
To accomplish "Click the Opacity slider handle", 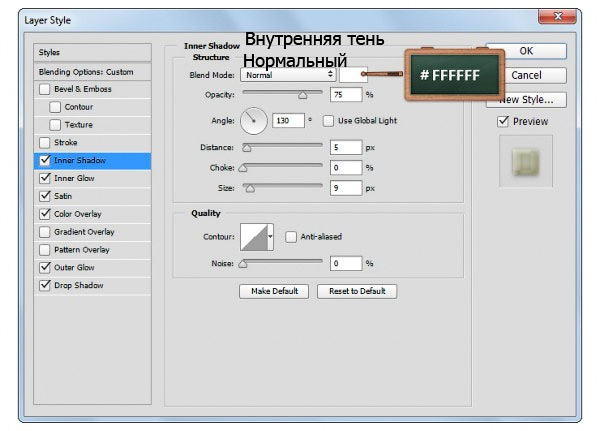I will point(303,95).
